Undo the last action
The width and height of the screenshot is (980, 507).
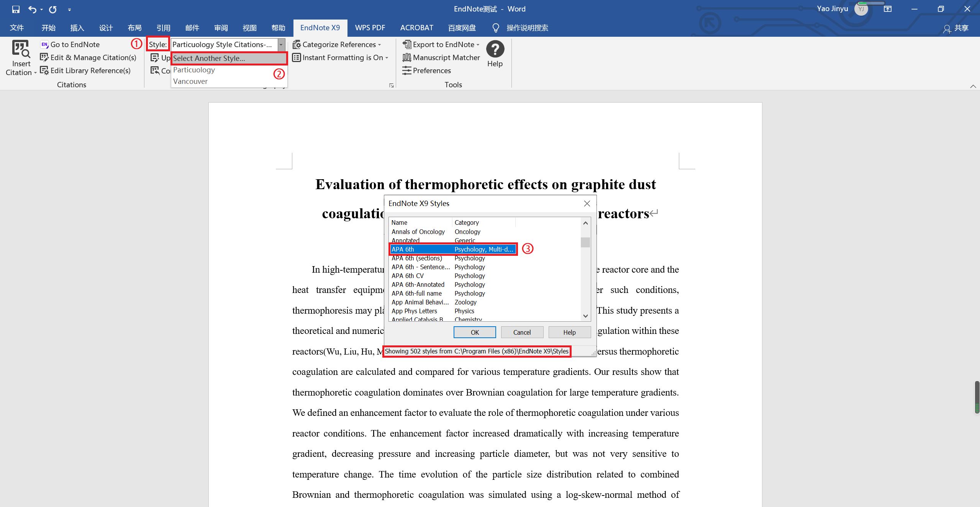click(x=32, y=9)
